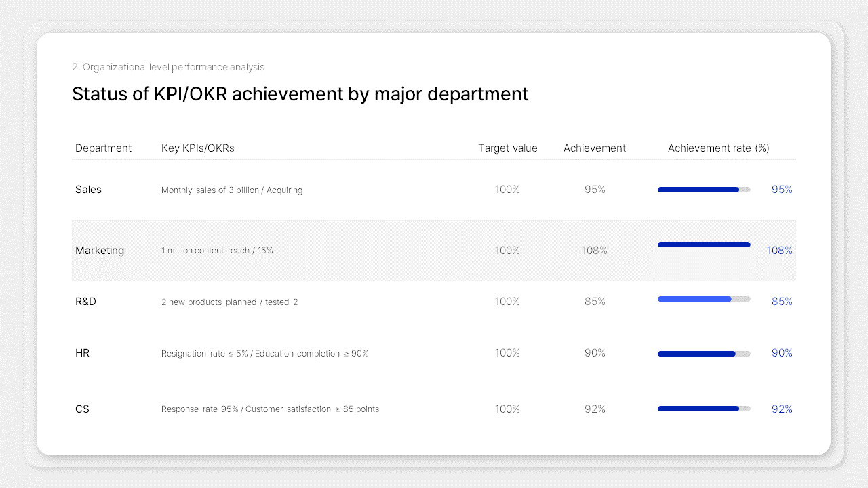Click the Department column header
The image size is (868, 488).
tap(103, 148)
